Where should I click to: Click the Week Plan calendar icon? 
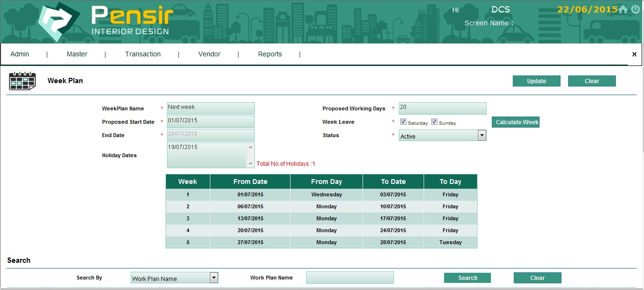(x=22, y=81)
